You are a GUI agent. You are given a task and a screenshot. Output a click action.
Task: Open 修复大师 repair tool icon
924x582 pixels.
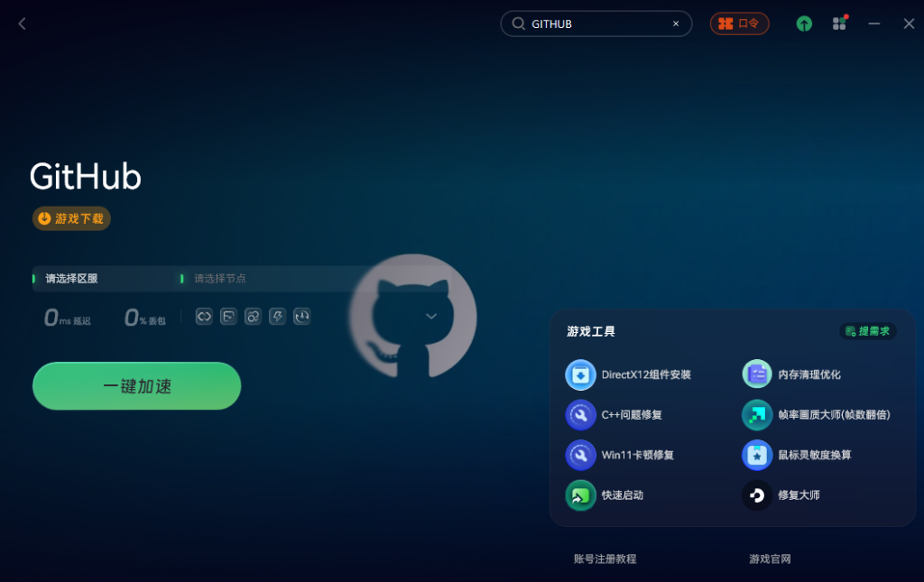click(x=757, y=495)
